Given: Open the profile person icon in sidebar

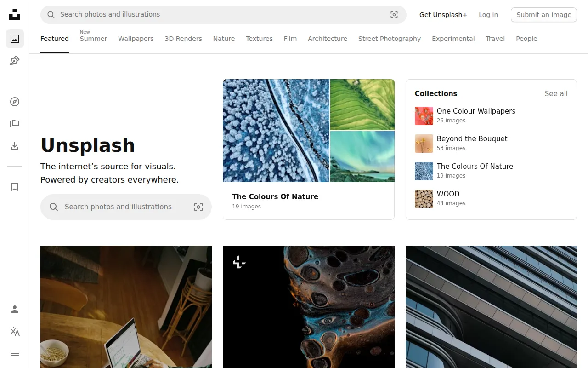Looking at the screenshot, I should click(15, 309).
